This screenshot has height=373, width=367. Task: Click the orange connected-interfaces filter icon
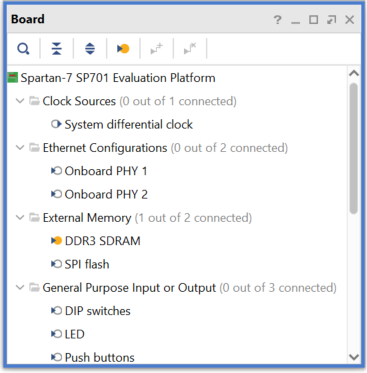point(123,49)
